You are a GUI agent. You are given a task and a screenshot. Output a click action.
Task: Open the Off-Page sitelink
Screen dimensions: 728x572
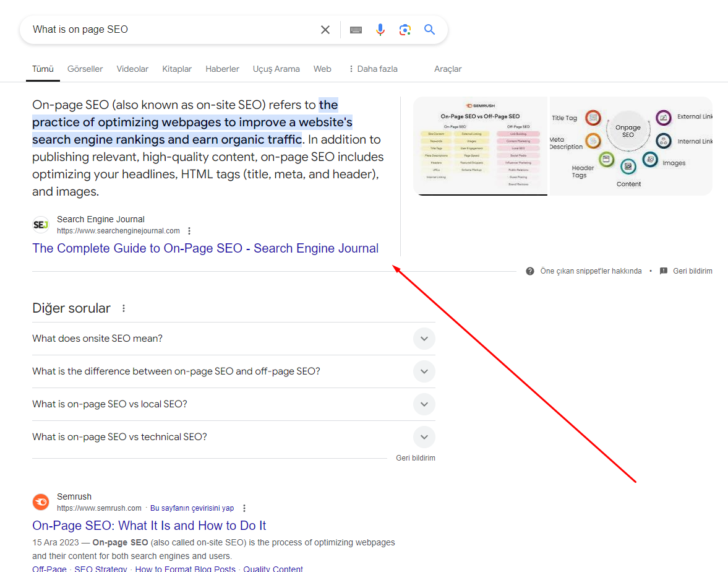click(x=49, y=569)
